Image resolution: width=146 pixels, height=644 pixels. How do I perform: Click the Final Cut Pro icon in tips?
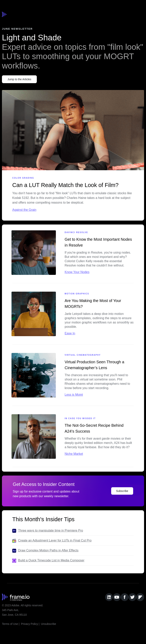pos(14,541)
